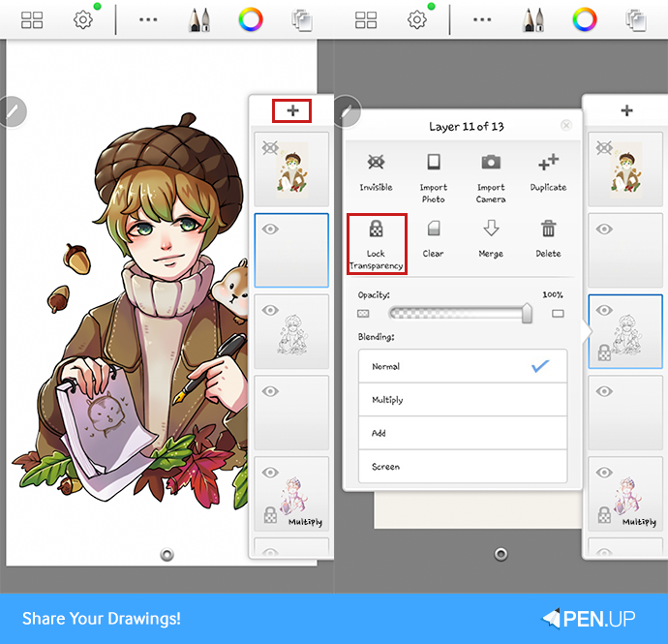Screen dimensions: 668x644
Task: Tap bottom puck in right canvas
Action: [501, 555]
